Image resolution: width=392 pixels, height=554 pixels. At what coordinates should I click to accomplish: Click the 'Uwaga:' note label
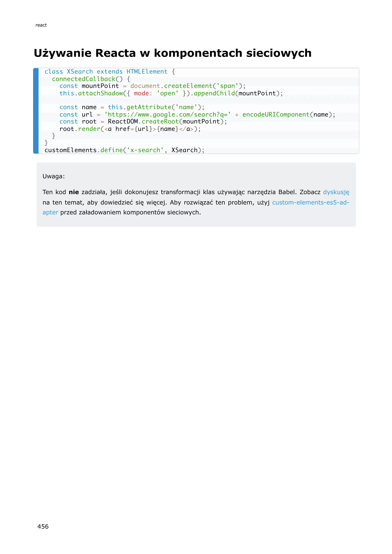54,176
